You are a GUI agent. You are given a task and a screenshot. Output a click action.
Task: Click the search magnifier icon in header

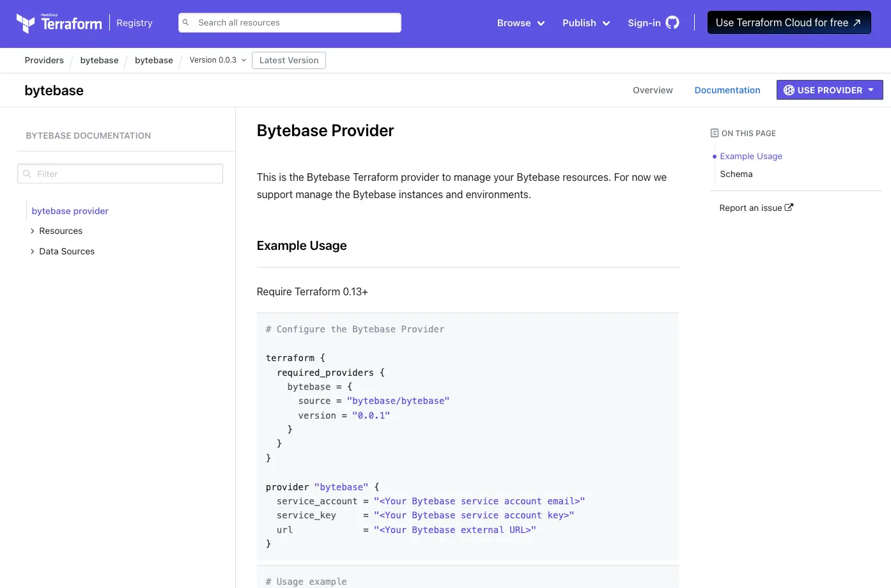pos(186,22)
